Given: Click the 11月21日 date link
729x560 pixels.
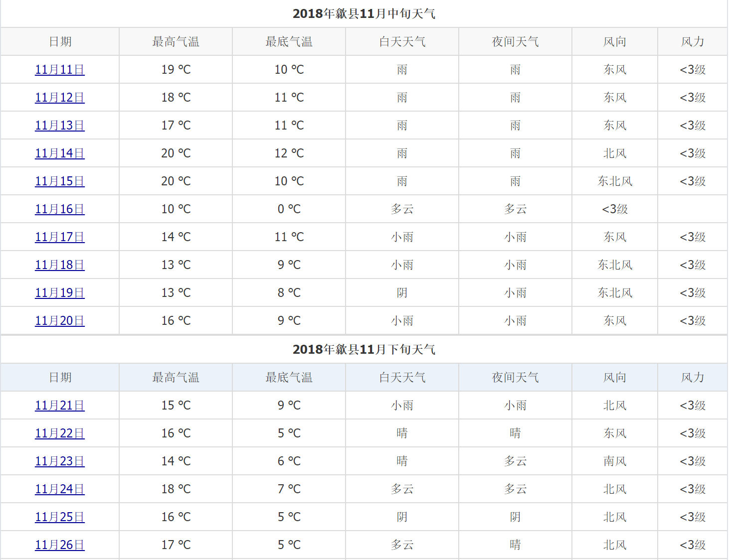Looking at the screenshot, I should click(60, 406).
